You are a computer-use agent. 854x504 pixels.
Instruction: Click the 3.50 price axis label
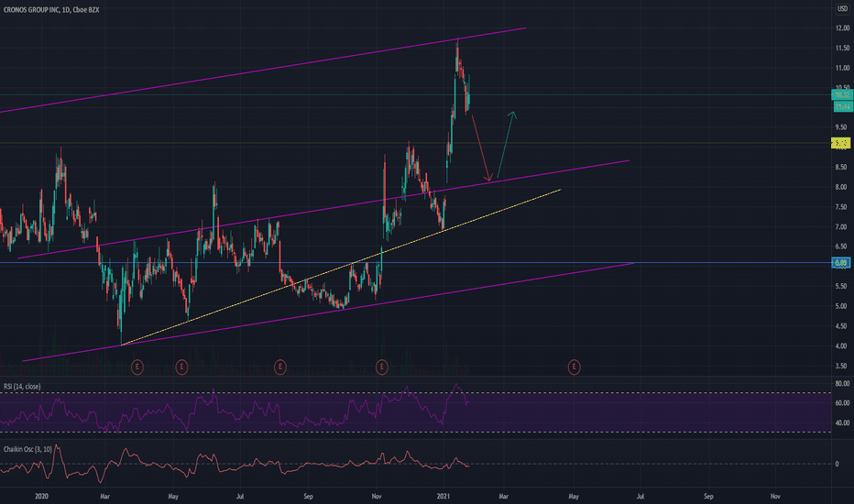pyautogui.click(x=842, y=367)
